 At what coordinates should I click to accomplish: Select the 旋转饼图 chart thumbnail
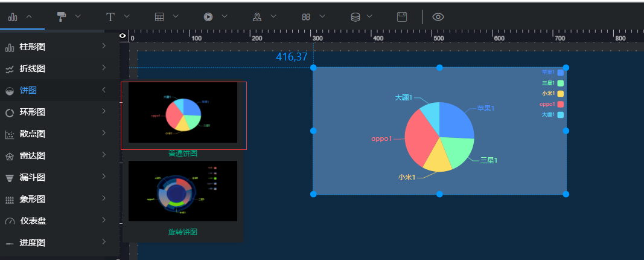tap(183, 191)
